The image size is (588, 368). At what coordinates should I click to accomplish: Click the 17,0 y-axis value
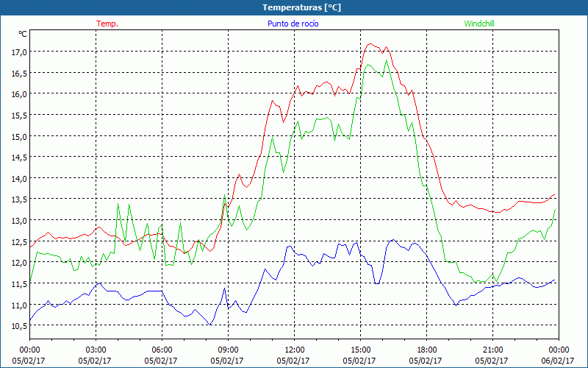pyautogui.click(x=19, y=52)
